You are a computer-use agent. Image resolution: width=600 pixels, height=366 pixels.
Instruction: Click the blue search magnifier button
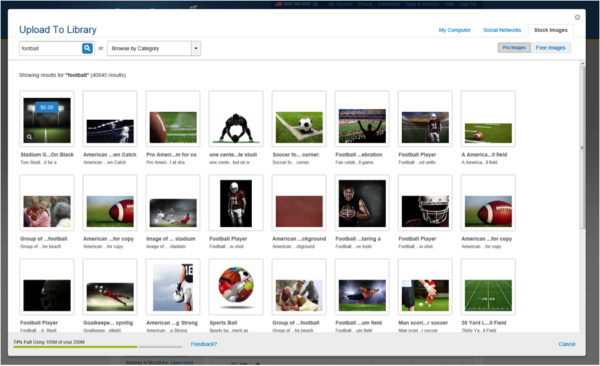tap(87, 48)
